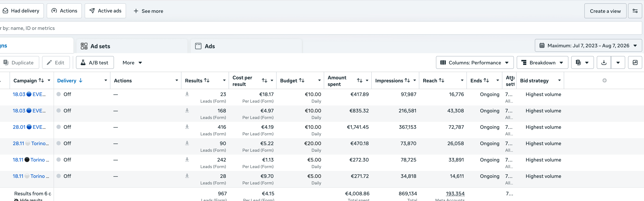Open the reports icon dropdown
Viewport: 644px width, 201px height.
(x=582, y=62)
